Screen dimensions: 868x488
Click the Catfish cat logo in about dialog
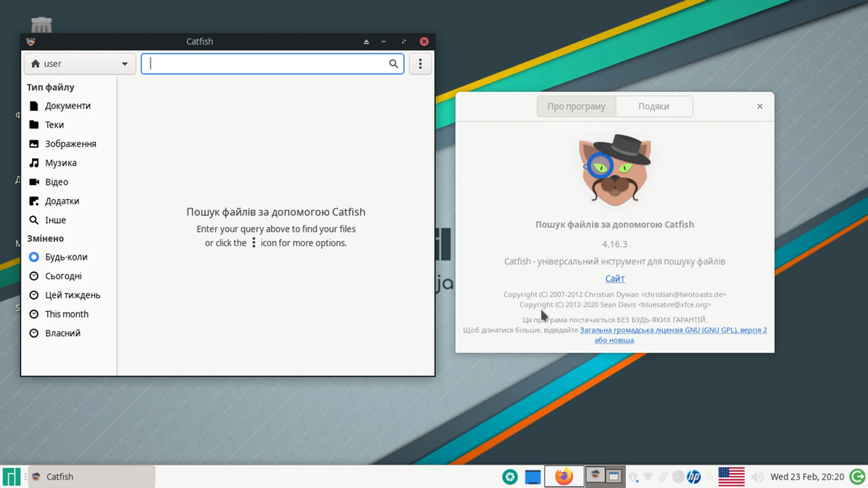615,169
